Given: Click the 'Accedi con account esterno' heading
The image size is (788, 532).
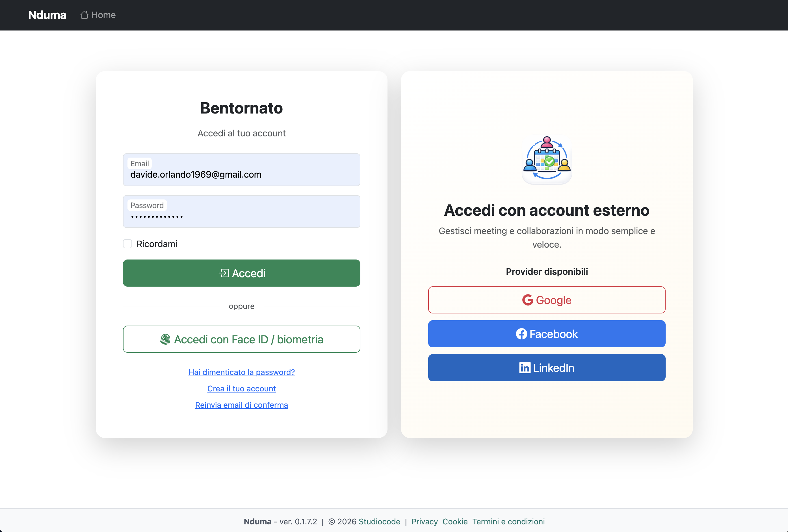Looking at the screenshot, I should [x=547, y=210].
